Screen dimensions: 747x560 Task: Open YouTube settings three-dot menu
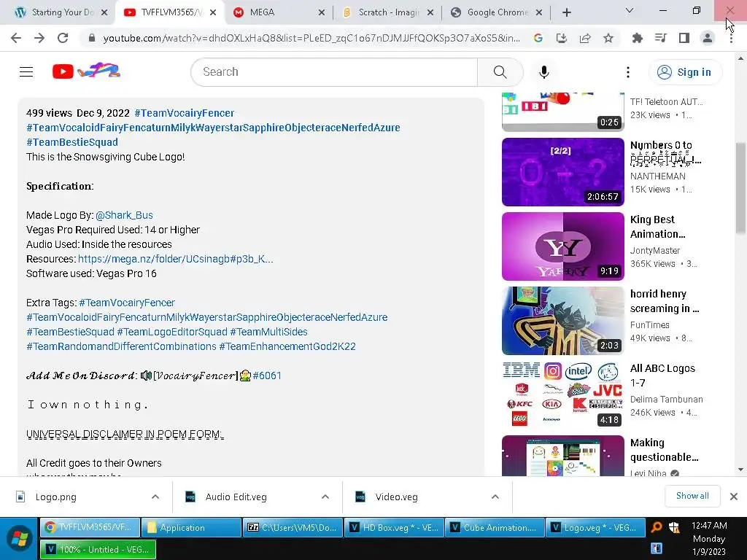tap(628, 72)
